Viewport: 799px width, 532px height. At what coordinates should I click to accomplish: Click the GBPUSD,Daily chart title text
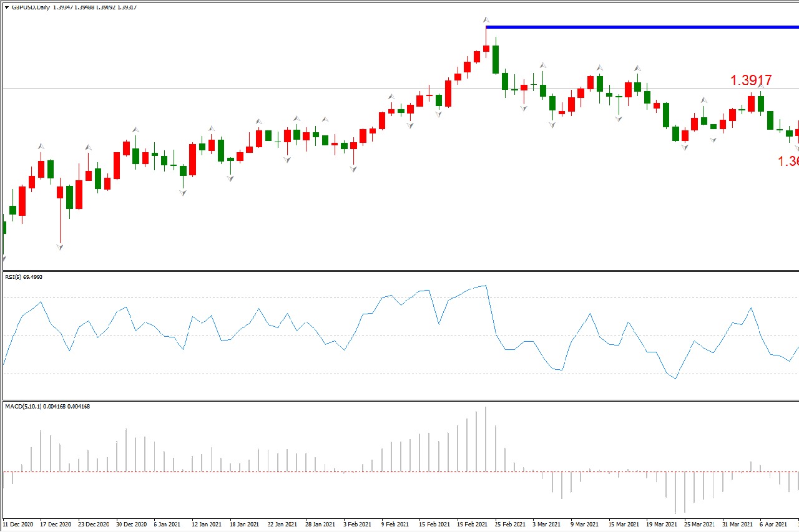(32, 7)
